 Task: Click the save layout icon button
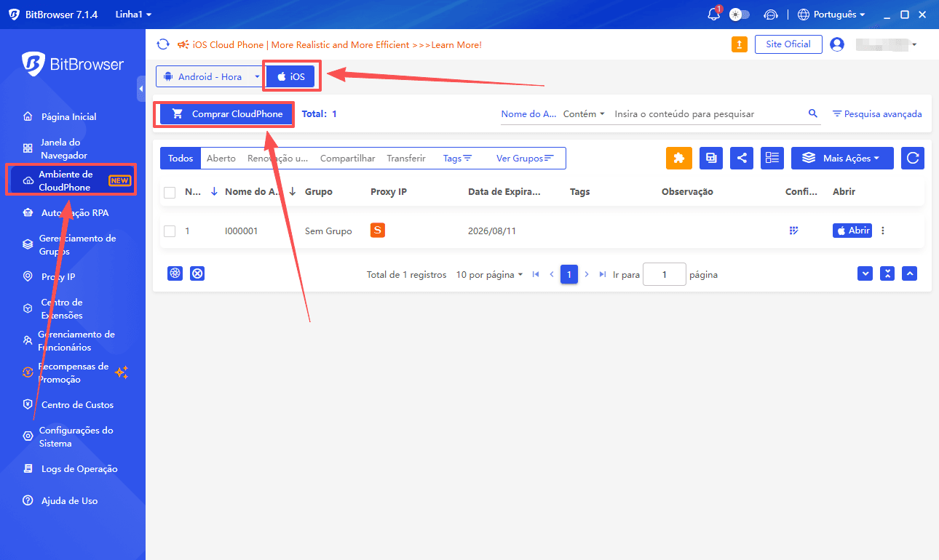tap(710, 158)
